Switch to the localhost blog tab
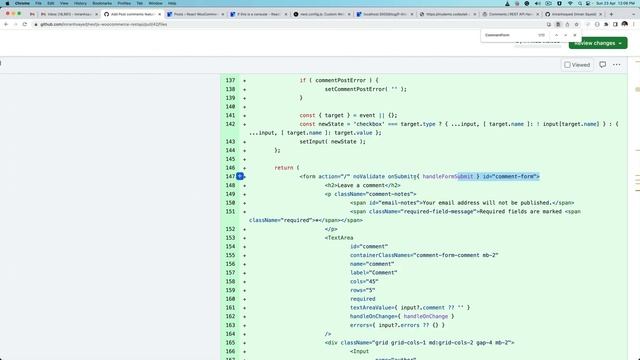 (x=384, y=14)
